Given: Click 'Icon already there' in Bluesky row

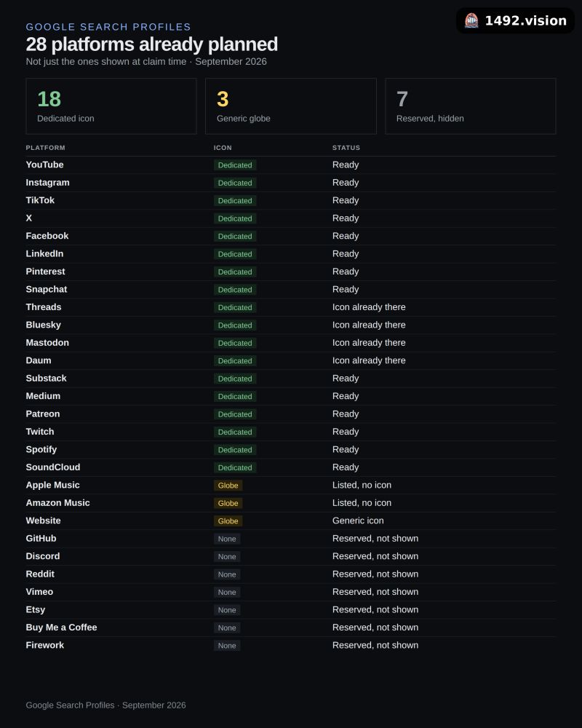Looking at the screenshot, I should pos(369,325).
